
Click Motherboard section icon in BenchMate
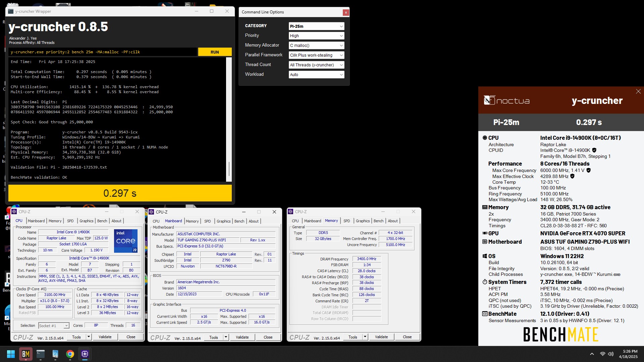485,242
